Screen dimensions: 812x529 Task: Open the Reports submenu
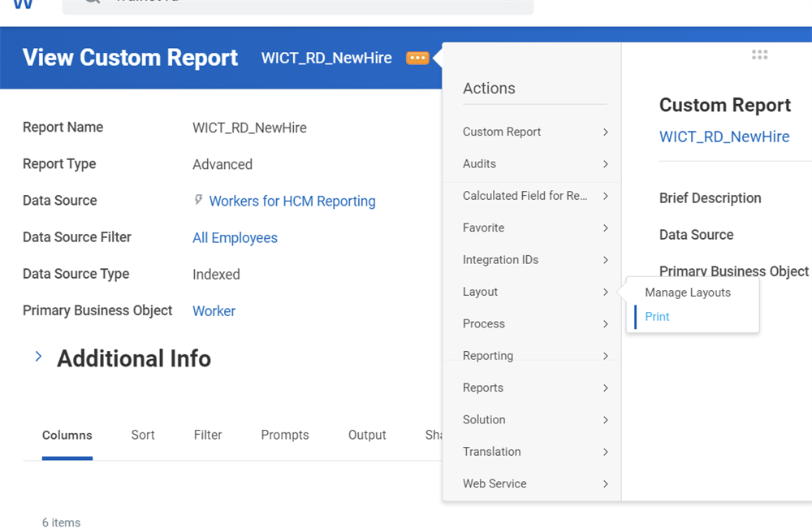(535, 388)
